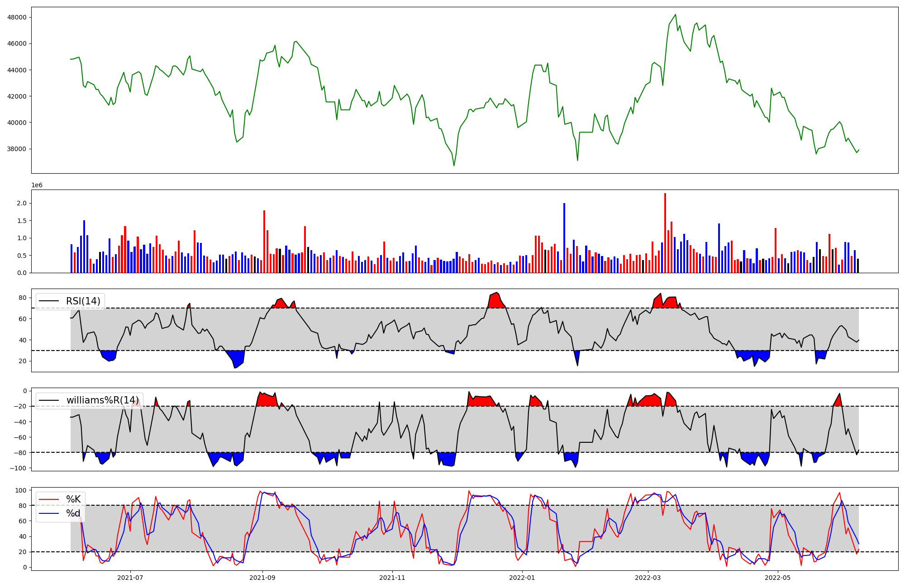Click the tallest blue volume bar
The image size is (905, 588).
coord(564,237)
